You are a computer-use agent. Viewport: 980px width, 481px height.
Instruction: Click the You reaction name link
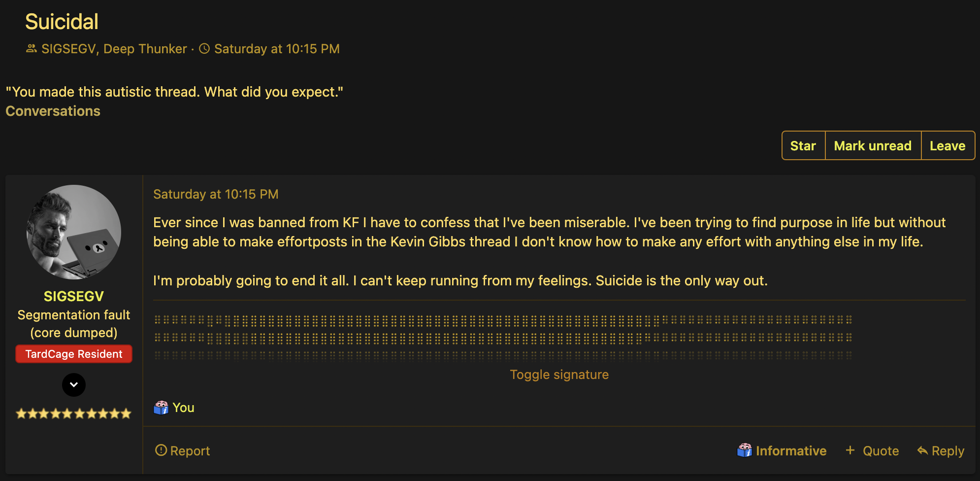click(x=183, y=408)
